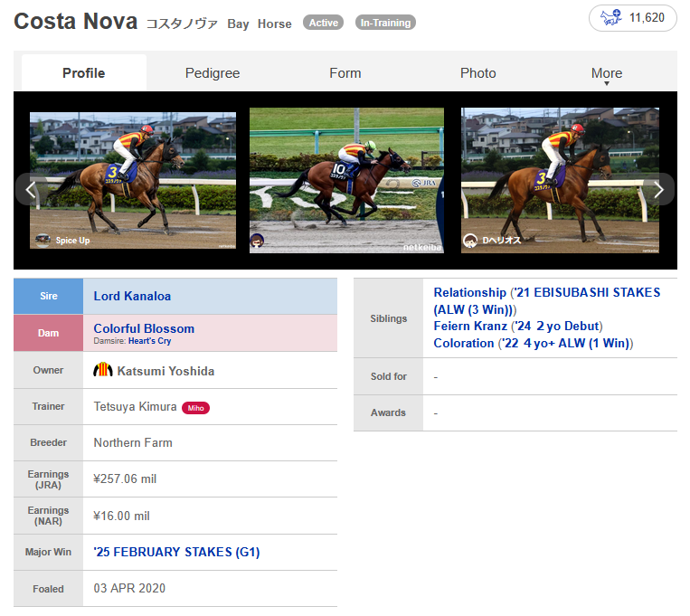The image size is (690, 616).
Task: Click the Sire row label
Action: (x=49, y=297)
